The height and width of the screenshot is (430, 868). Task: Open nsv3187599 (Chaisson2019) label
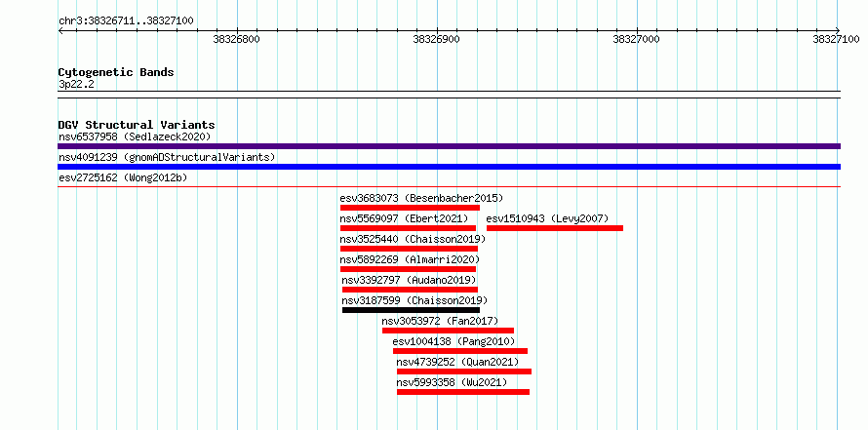pos(414,300)
